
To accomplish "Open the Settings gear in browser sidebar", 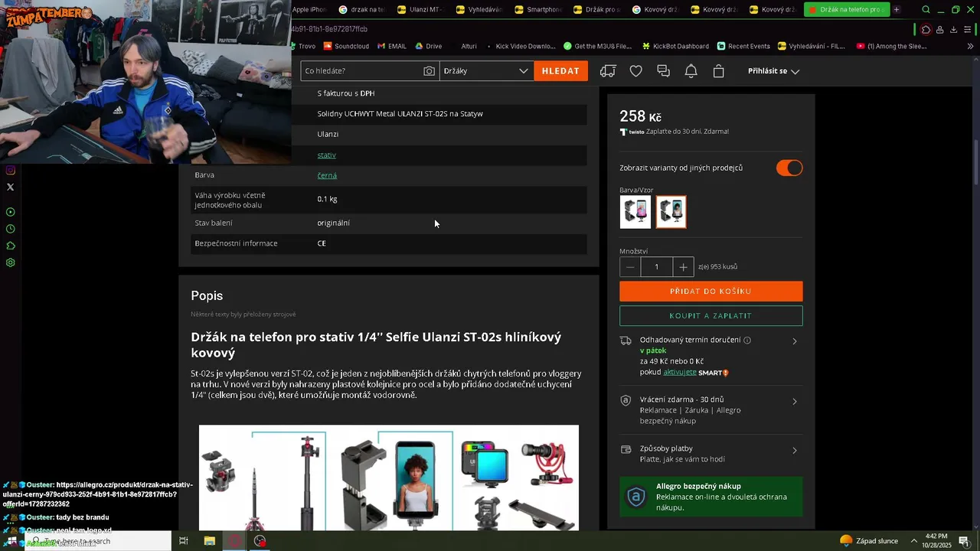I will 10,262.
